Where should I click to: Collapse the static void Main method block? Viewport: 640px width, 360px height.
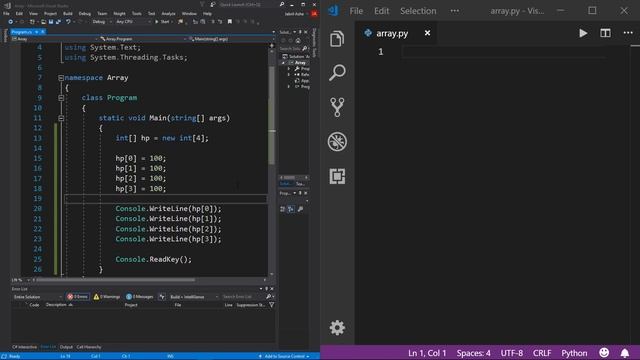(61, 118)
